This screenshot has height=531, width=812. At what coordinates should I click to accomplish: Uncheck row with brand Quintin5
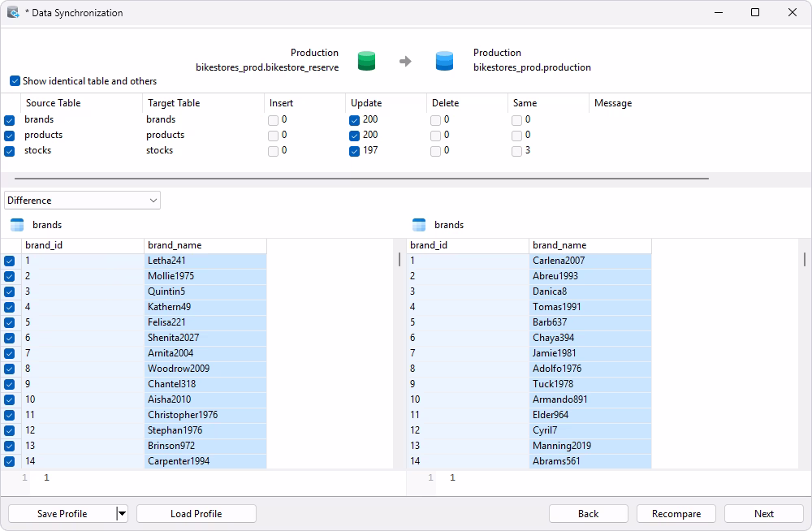click(9, 291)
